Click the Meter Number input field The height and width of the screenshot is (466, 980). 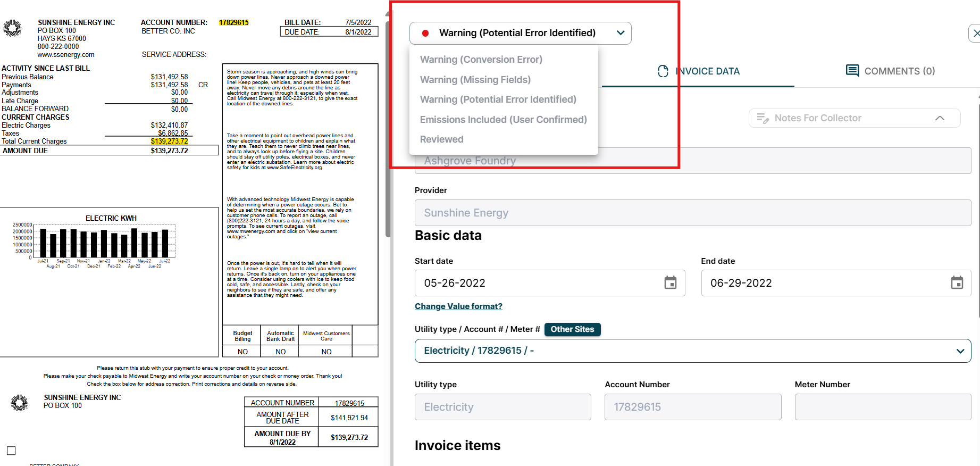click(x=882, y=407)
